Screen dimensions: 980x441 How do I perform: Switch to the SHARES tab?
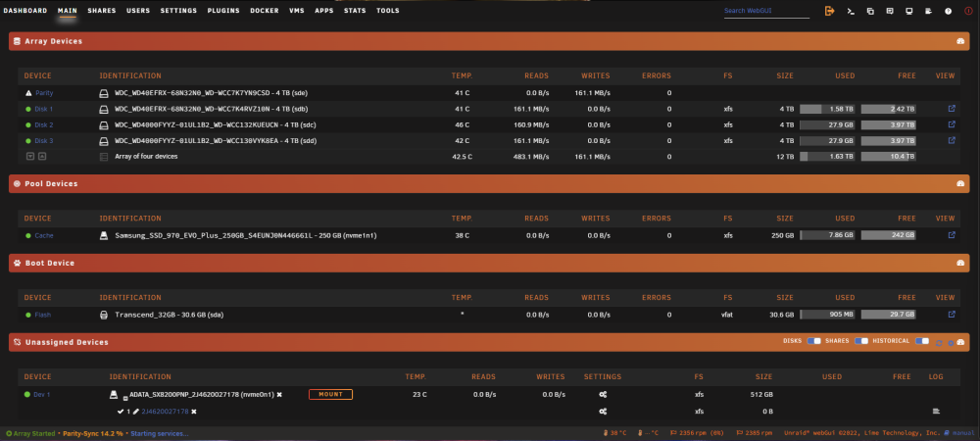[x=102, y=11]
